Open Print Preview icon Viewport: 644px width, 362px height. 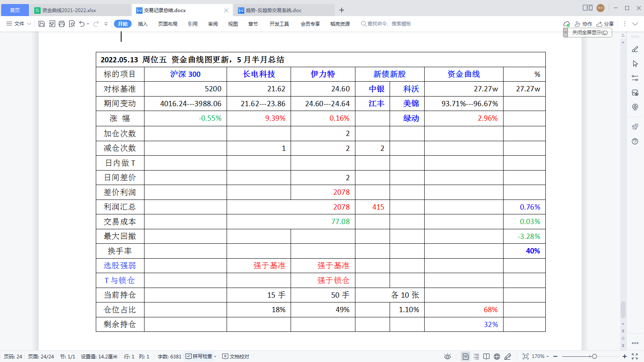[72, 24]
